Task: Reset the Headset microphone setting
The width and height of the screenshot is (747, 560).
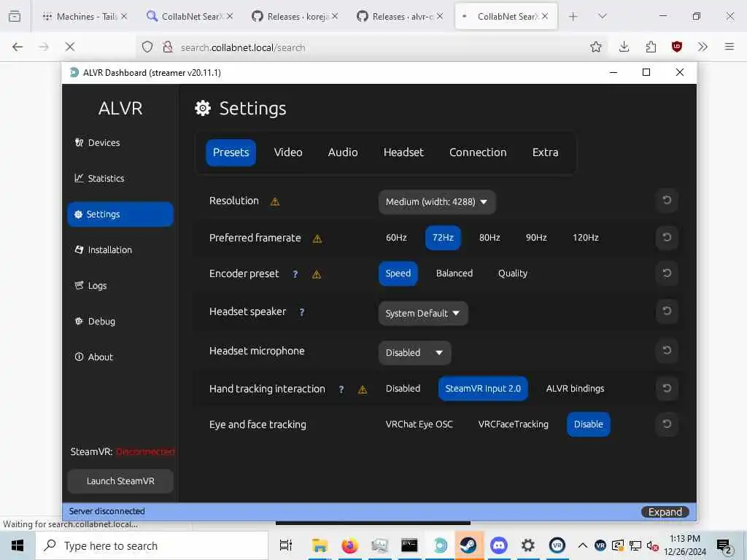Action: pyautogui.click(x=667, y=351)
